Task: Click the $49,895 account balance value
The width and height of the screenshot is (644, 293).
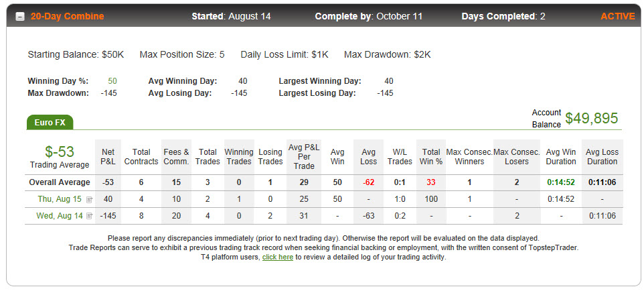Action: (x=591, y=118)
